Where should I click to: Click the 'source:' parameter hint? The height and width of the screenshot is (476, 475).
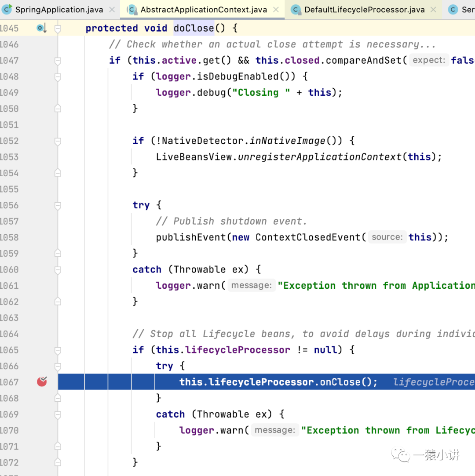tap(387, 237)
